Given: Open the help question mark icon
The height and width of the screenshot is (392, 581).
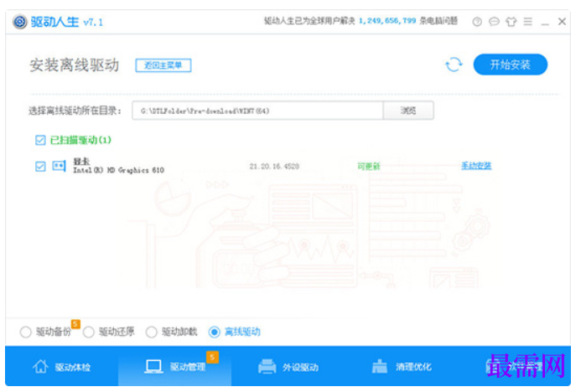Looking at the screenshot, I should [x=477, y=22].
